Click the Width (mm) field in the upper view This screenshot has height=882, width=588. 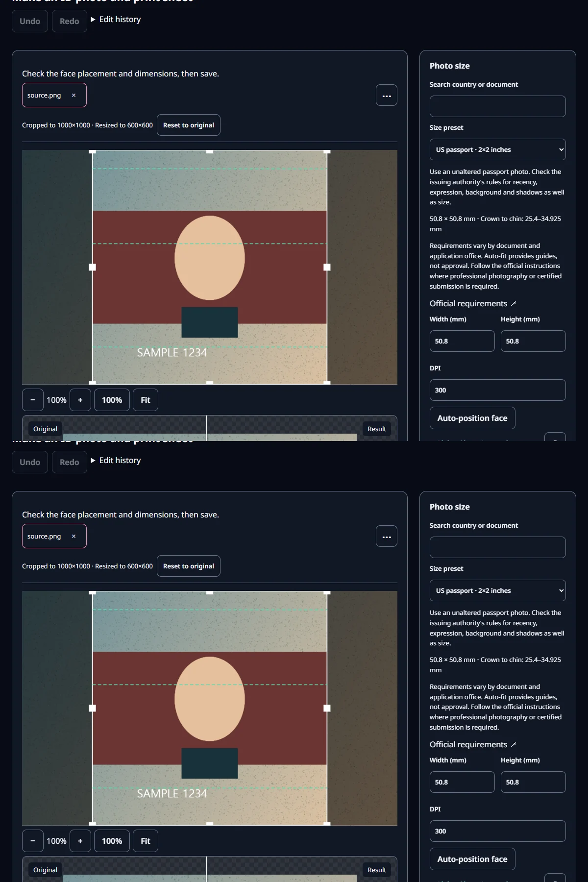(x=462, y=341)
